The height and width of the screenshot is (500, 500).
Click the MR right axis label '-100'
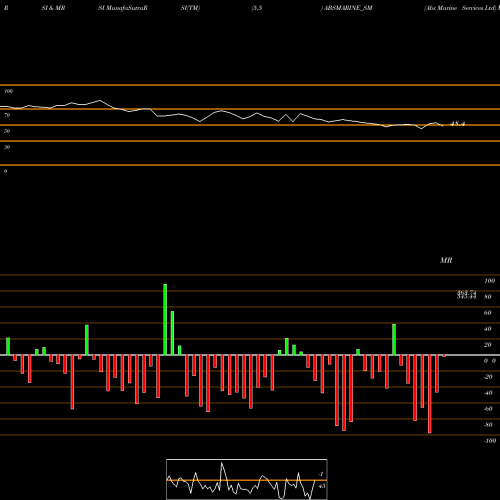[x=490, y=441]
